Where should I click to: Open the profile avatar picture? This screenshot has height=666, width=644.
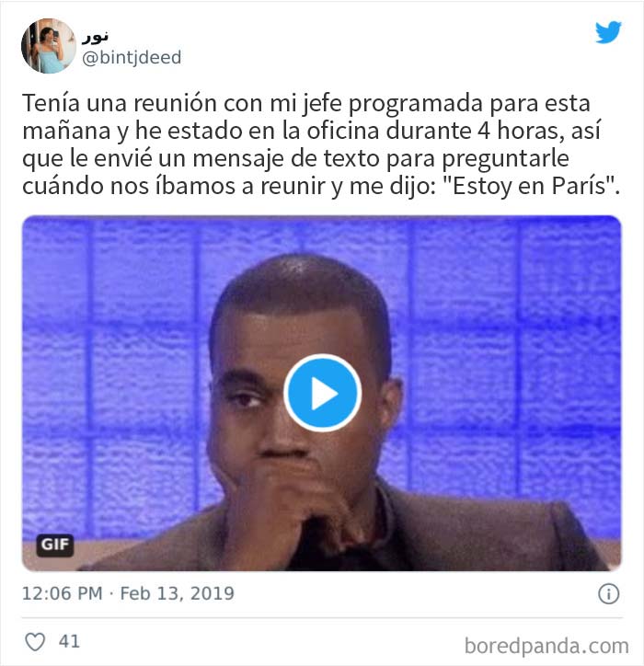pos(49,46)
